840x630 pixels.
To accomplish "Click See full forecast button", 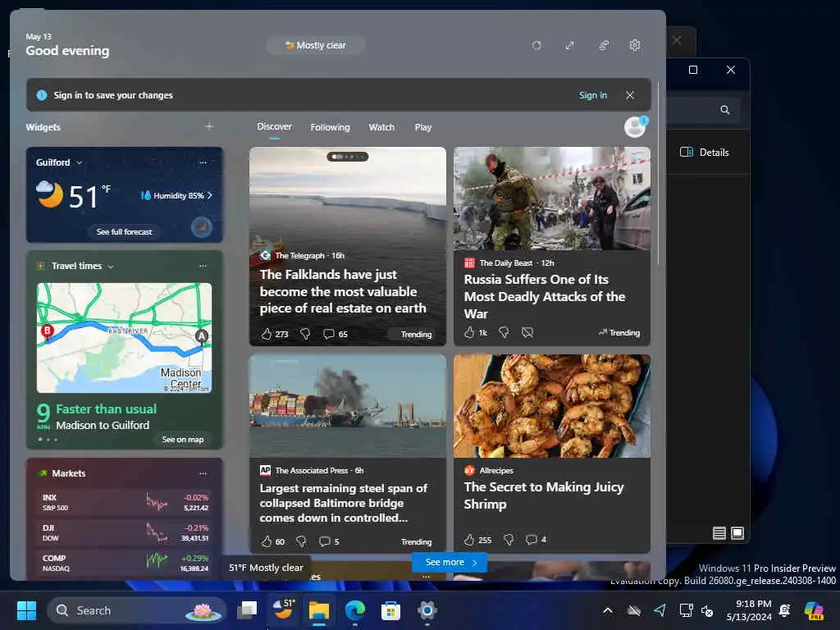I will coord(125,231).
